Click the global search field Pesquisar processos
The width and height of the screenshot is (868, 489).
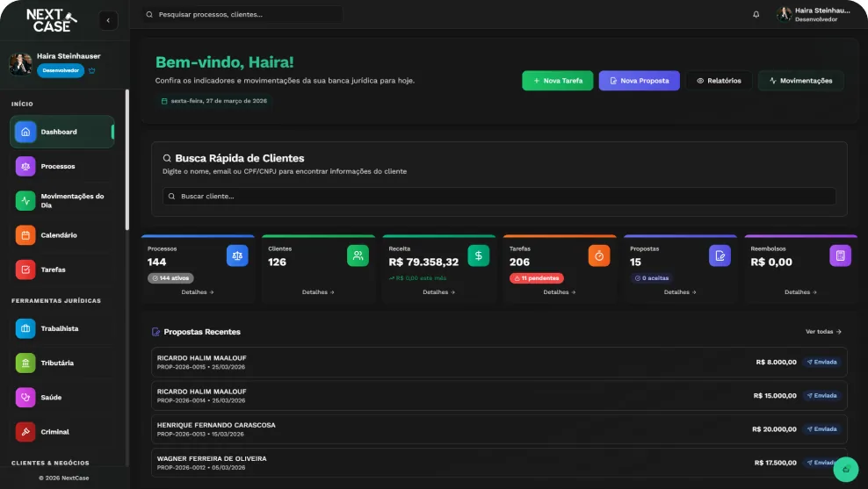click(242, 14)
